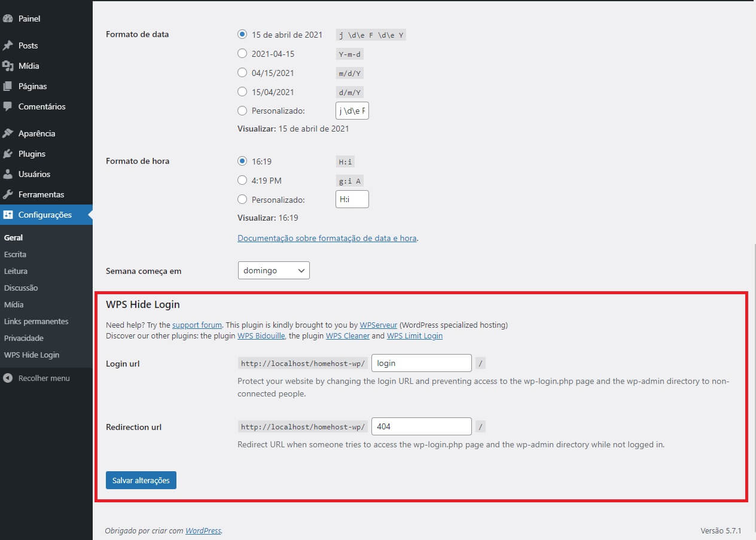The width and height of the screenshot is (756, 540).
Task: Click the g:i A format code
Action: 350,181
